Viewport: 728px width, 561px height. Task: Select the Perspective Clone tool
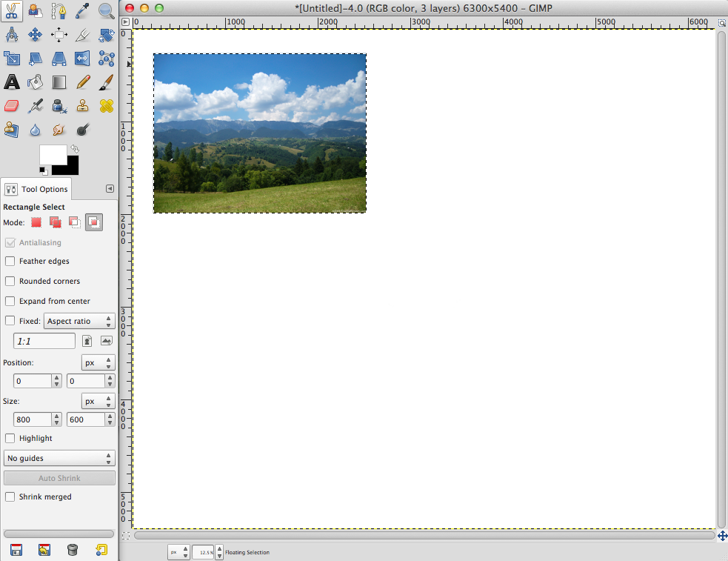click(x=12, y=130)
